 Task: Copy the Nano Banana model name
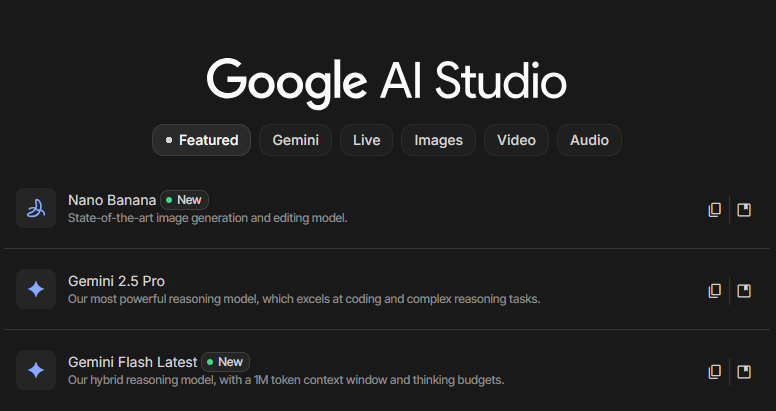click(x=714, y=210)
